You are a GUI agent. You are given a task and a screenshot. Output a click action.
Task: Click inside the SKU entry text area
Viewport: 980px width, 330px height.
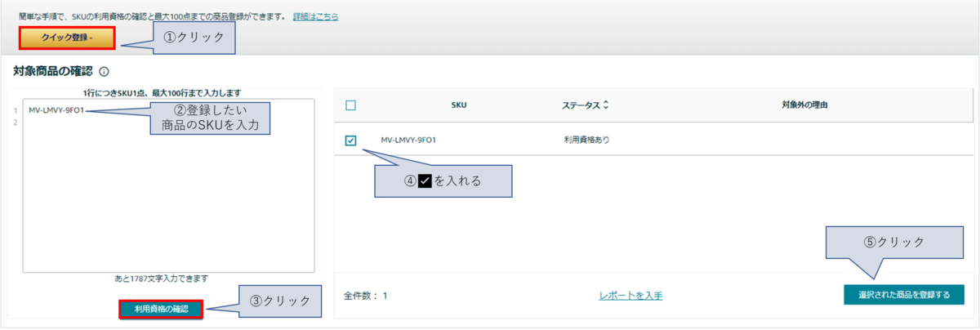tap(168, 185)
